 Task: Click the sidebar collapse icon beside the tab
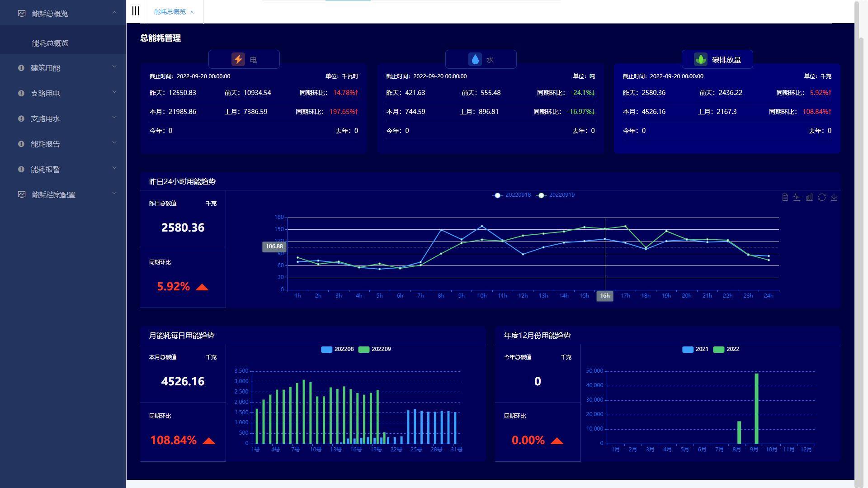135,11
